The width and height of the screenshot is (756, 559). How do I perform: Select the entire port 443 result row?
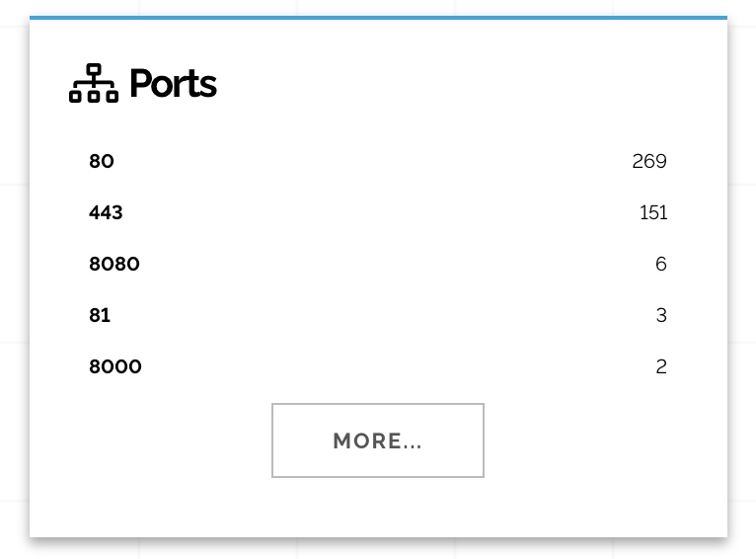coord(378,212)
